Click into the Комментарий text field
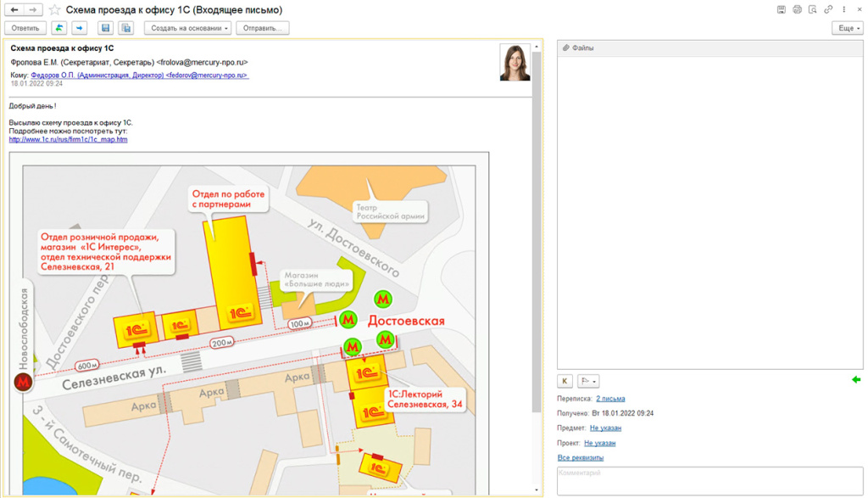 point(709,480)
